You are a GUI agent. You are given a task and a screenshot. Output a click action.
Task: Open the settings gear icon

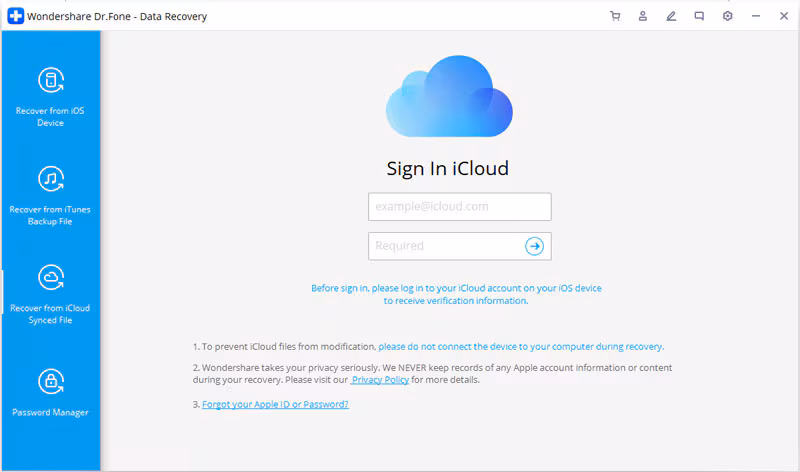728,16
